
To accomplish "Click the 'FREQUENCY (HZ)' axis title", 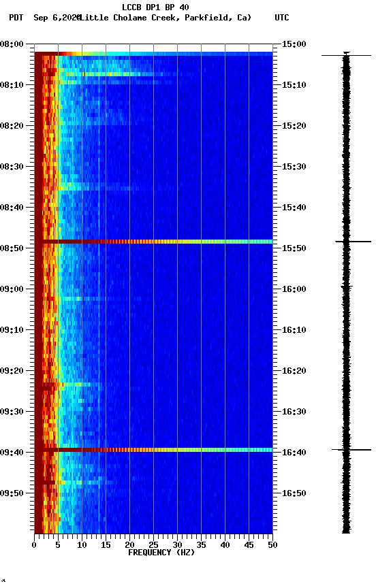I will coord(161,553).
